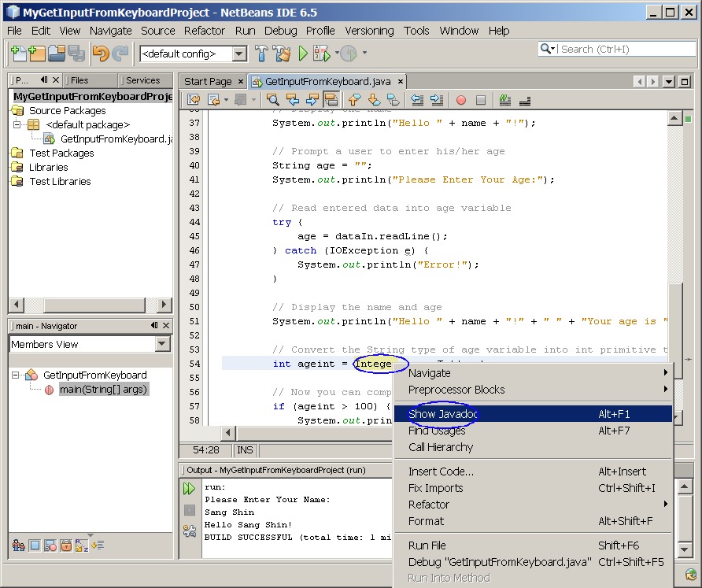The image size is (702, 588).
Task: Open the Versioning menu
Action: pos(369,31)
